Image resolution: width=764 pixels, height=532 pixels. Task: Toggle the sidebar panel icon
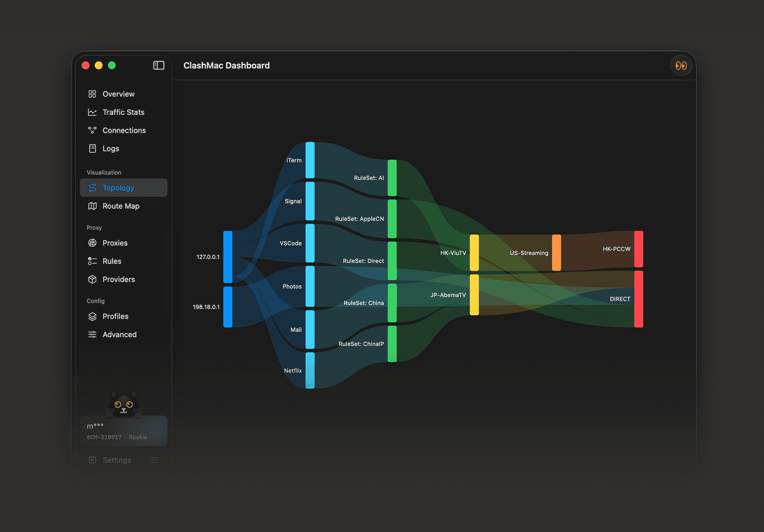tap(158, 66)
